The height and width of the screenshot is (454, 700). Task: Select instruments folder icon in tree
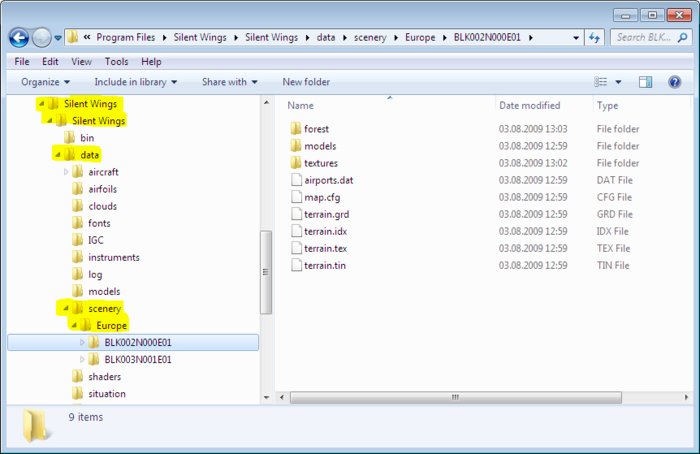click(x=77, y=257)
